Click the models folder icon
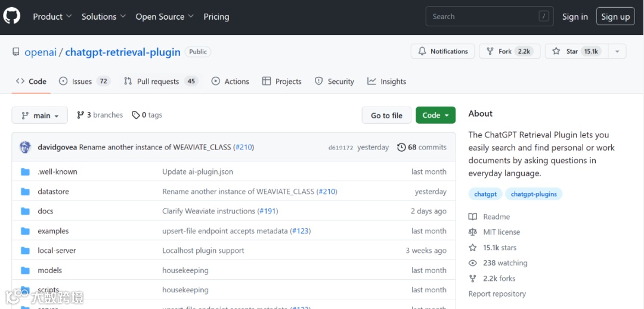The image size is (644, 309). pos(26,270)
